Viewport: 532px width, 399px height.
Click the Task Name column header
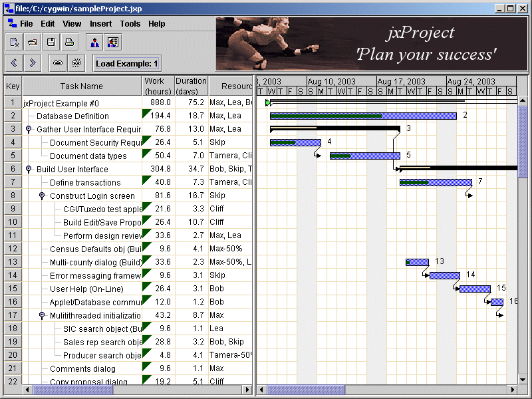tap(82, 86)
